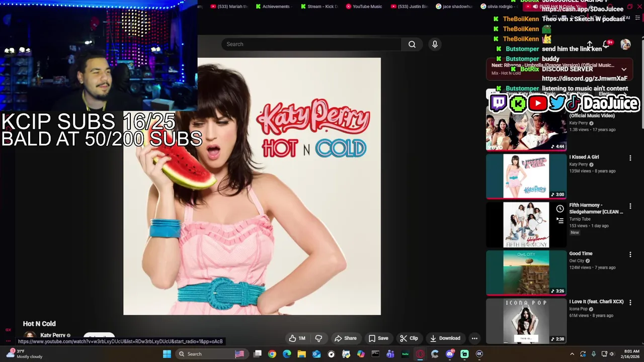Open the weather widget Mostly cloudy

tap(25, 354)
